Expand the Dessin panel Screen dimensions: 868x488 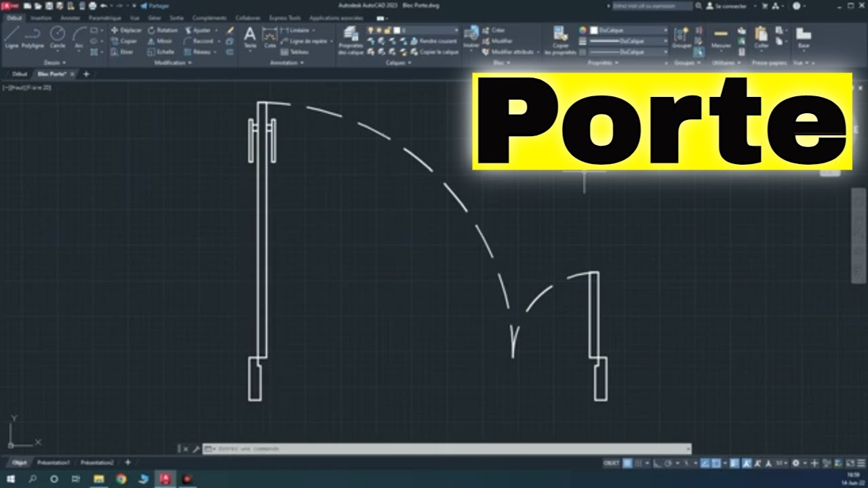[x=55, y=62]
